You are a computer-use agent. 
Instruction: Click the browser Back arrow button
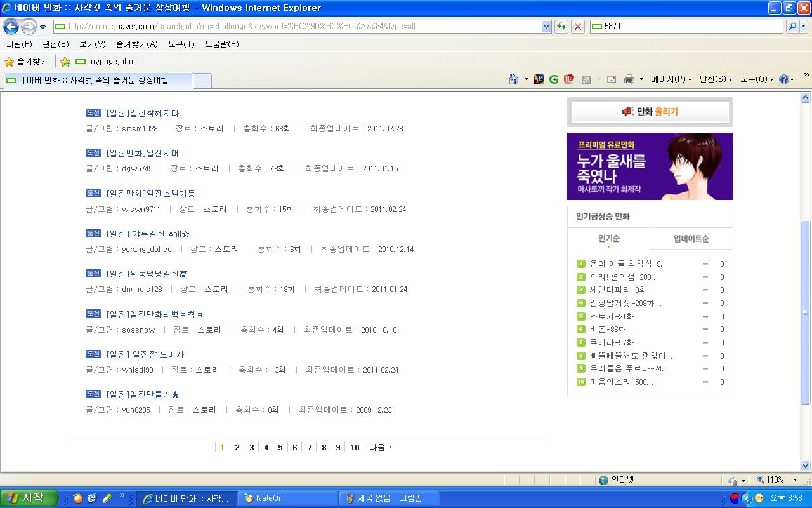point(11,27)
